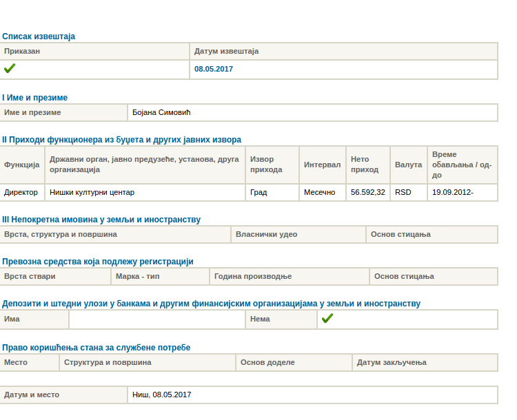This screenshot has width=517, height=420.
Task: Click the date range 19.09.2012-
Action: [x=452, y=193]
